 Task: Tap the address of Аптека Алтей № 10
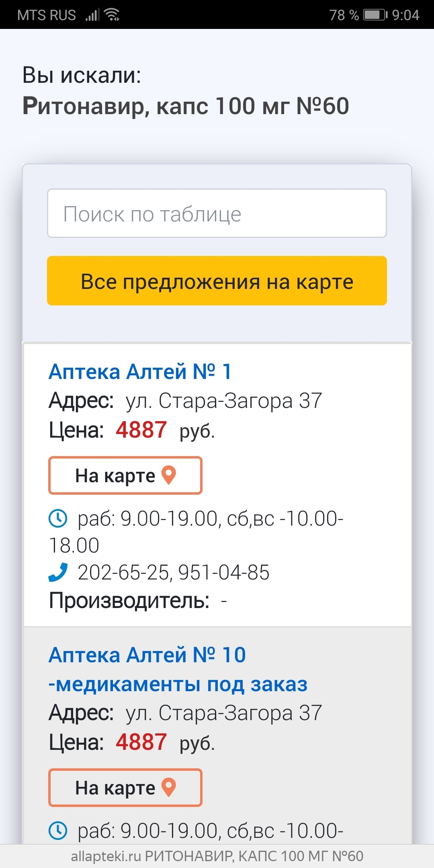coord(224,713)
